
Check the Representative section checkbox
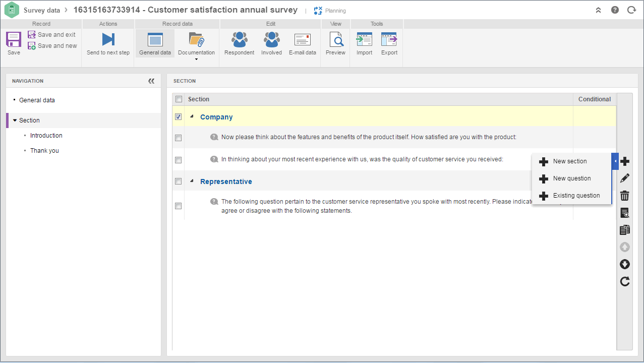[178, 181]
